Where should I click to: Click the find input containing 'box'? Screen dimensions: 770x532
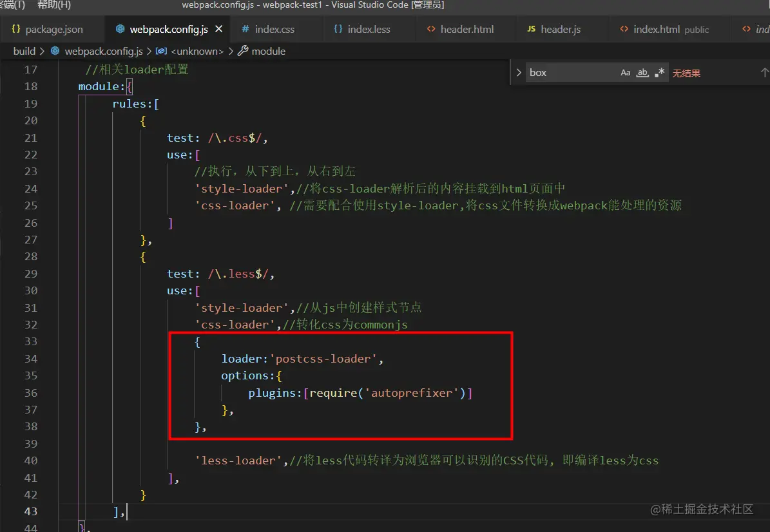[x=571, y=73]
